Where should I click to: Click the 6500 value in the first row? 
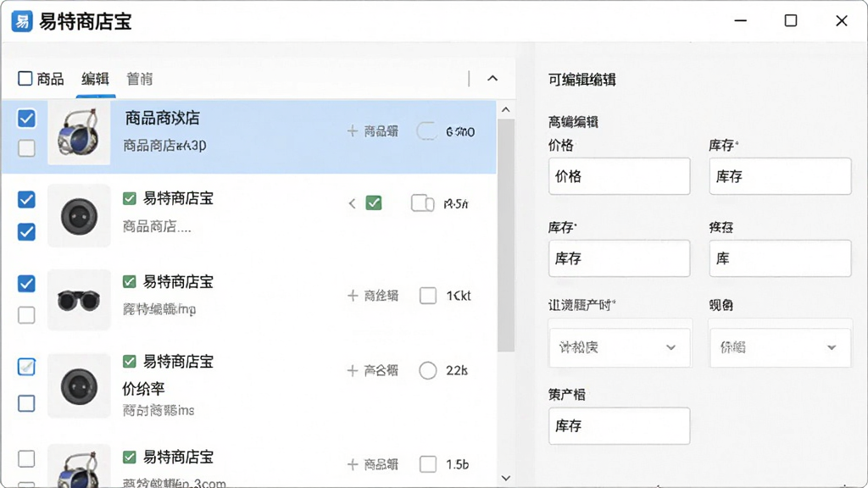click(460, 131)
